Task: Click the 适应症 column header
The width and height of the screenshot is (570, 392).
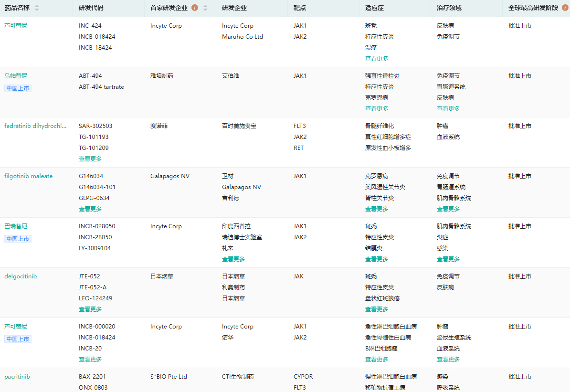Action: (374, 8)
